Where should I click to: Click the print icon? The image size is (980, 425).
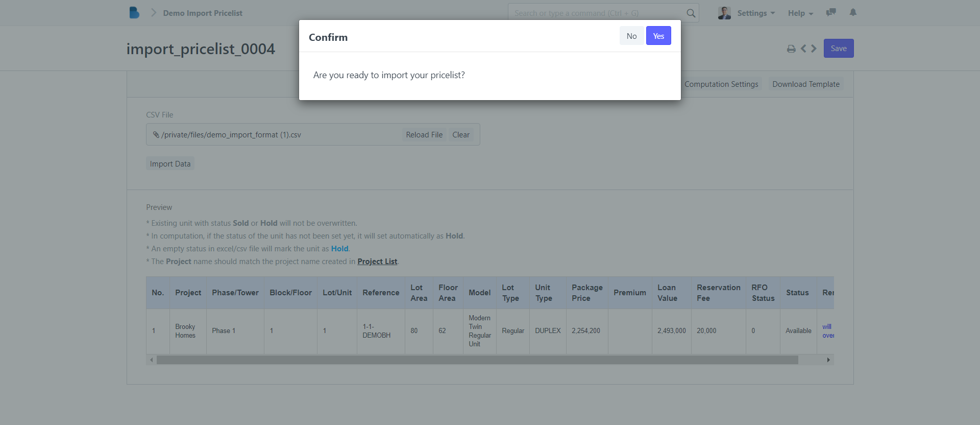(x=791, y=49)
